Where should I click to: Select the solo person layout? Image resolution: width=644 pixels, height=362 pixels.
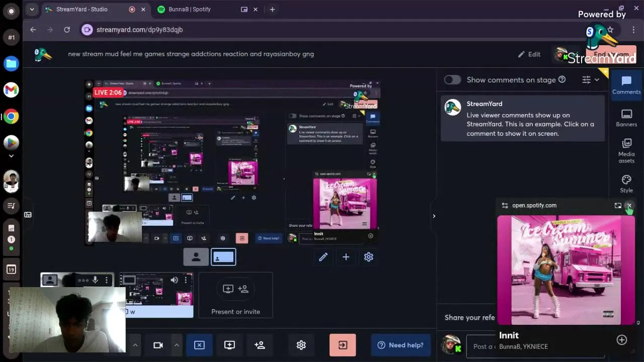point(196,257)
